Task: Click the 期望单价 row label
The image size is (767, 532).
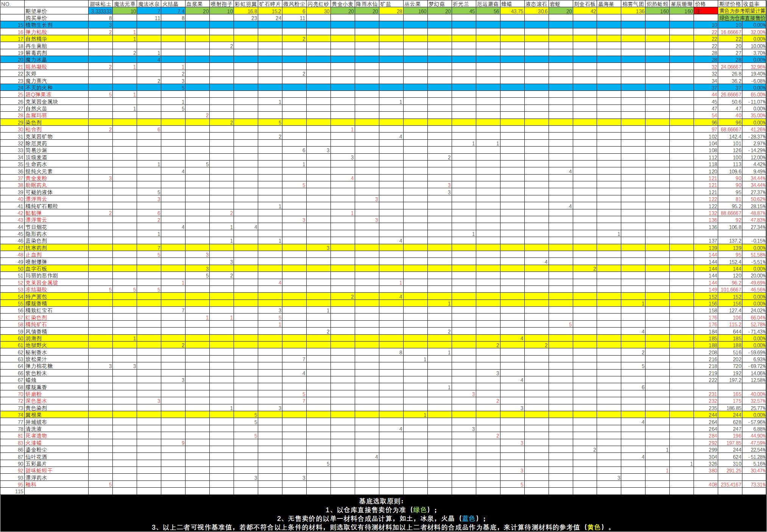Action: [36, 11]
